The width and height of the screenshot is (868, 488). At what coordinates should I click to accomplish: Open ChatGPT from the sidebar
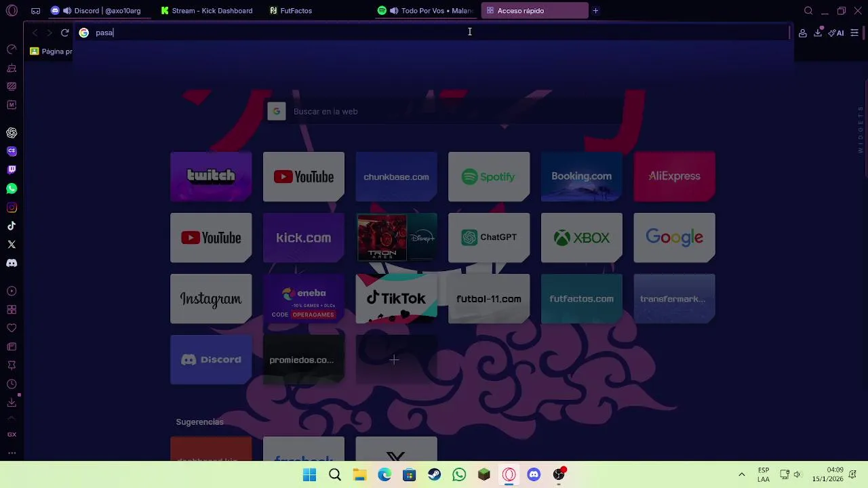[12, 133]
